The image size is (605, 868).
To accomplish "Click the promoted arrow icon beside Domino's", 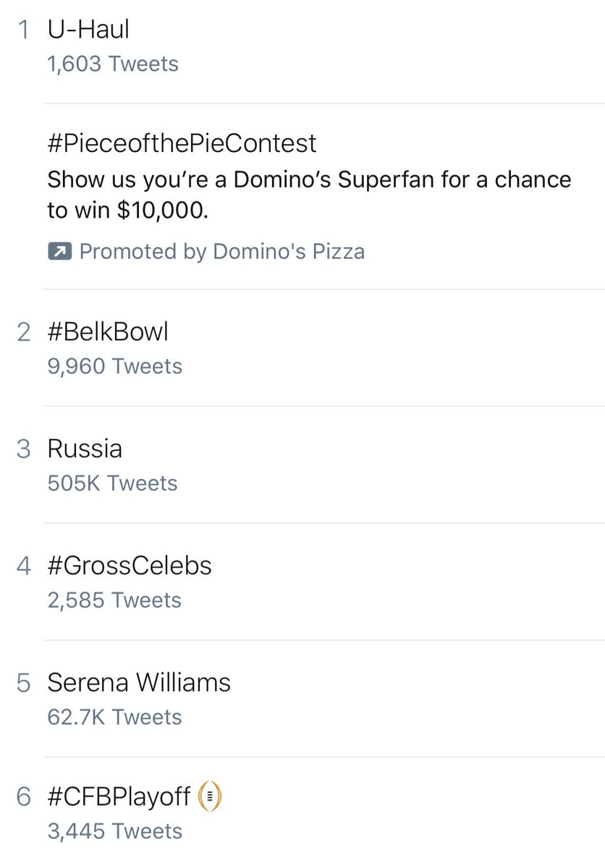I will (57, 252).
